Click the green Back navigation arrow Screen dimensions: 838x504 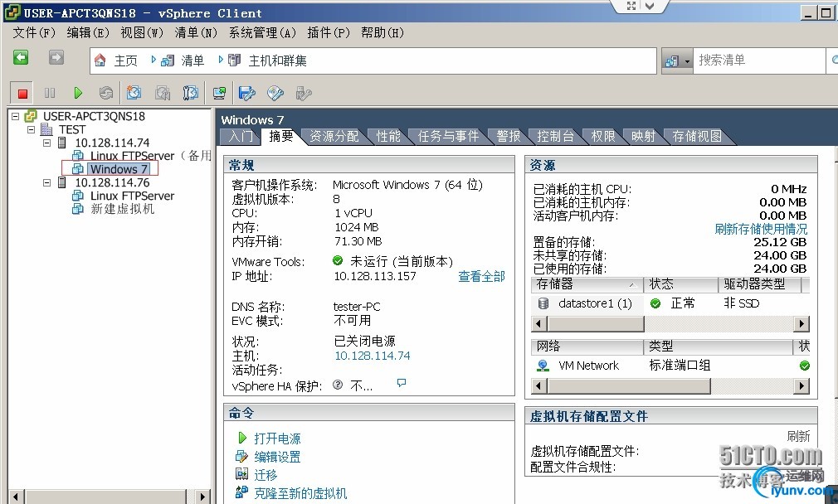coord(21,57)
